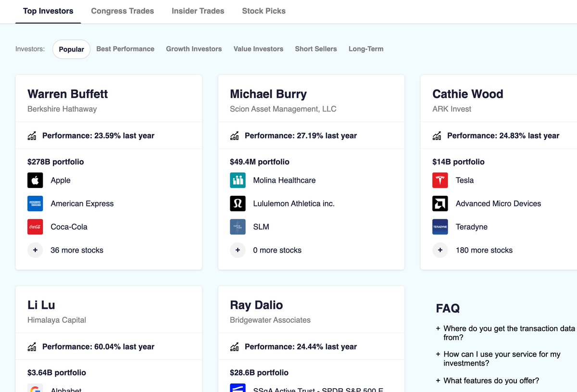
Task: Click Ray Dalio's performance chart icon
Action: [234, 347]
